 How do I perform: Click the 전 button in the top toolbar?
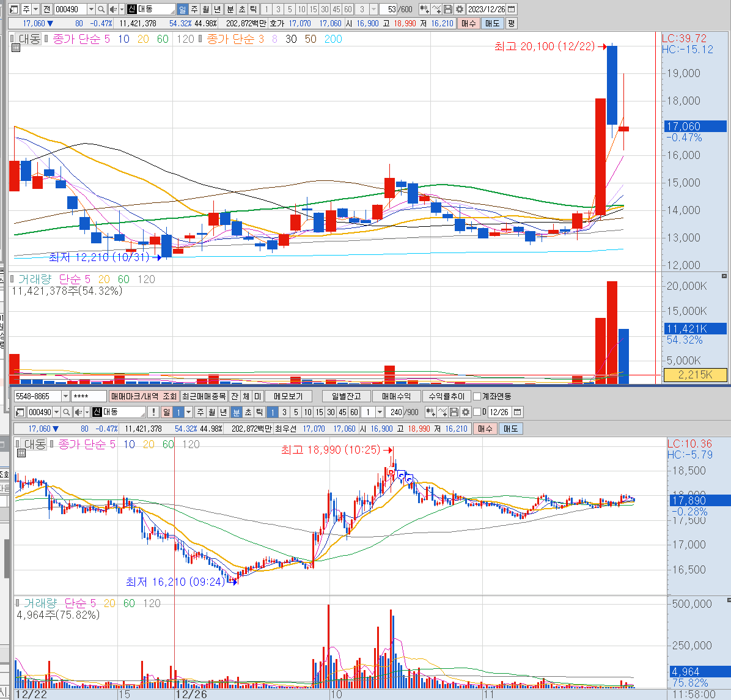tap(46, 9)
